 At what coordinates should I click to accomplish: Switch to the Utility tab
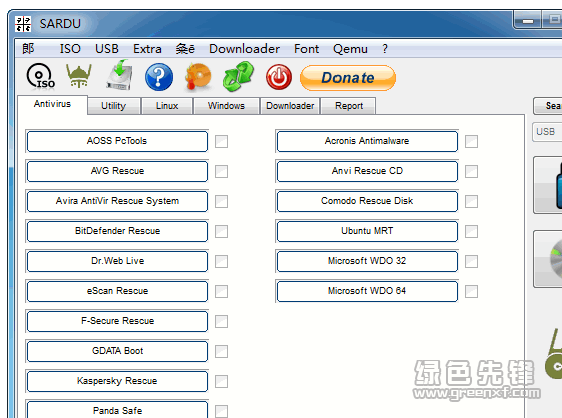pos(113,106)
